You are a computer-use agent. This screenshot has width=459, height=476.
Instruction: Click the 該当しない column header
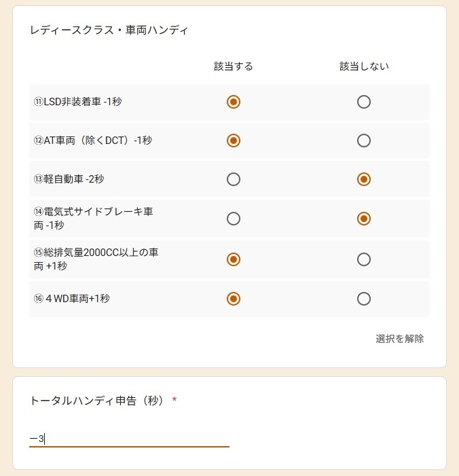(364, 66)
